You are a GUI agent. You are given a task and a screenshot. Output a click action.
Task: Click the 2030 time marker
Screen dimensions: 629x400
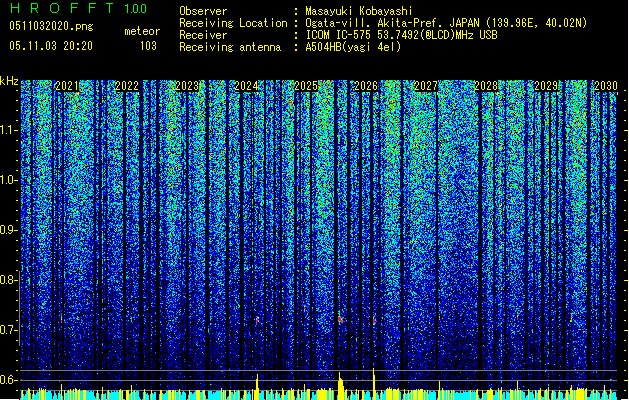(x=606, y=86)
